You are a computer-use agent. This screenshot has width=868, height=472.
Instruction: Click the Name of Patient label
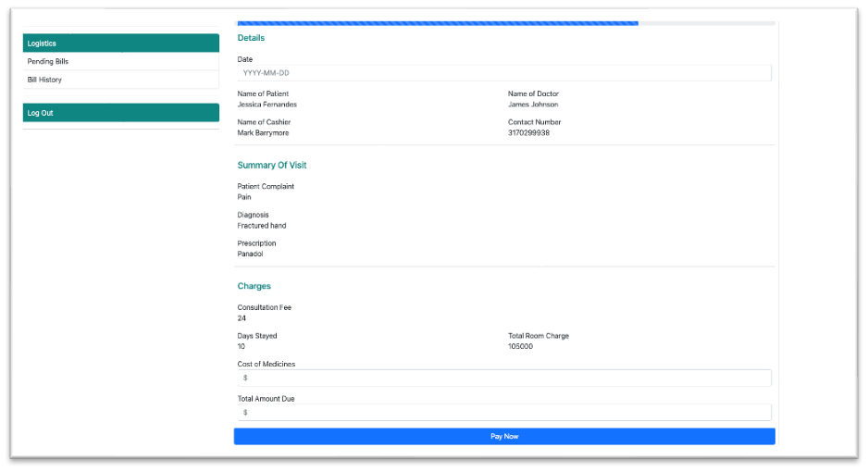(263, 94)
